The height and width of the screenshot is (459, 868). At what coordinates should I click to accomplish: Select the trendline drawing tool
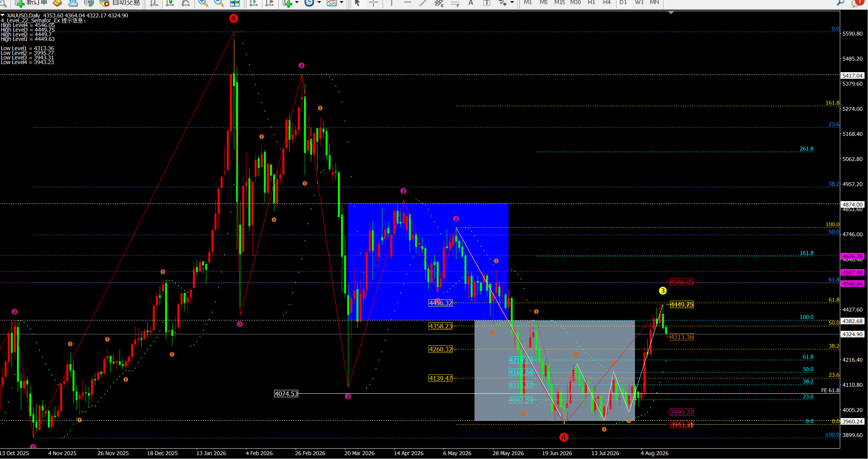(x=423, y=3)
